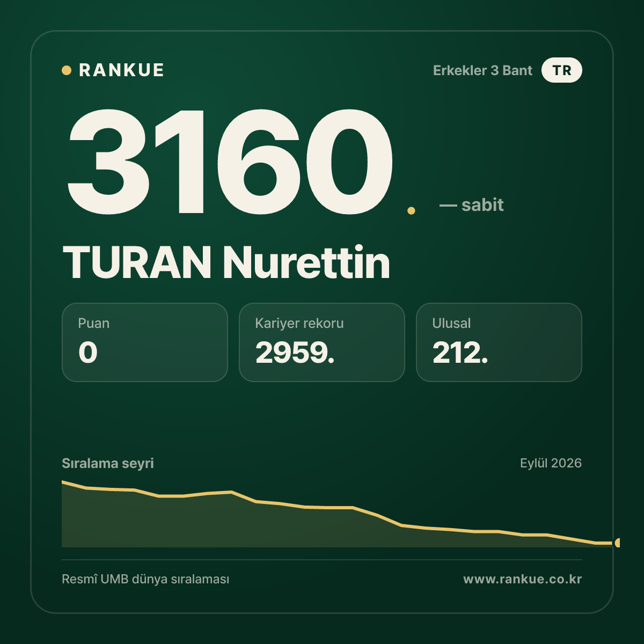Click the yellow dot beside RANKUE logo
The width and height of the screenshot is (644, 644).
coord(67,70)
